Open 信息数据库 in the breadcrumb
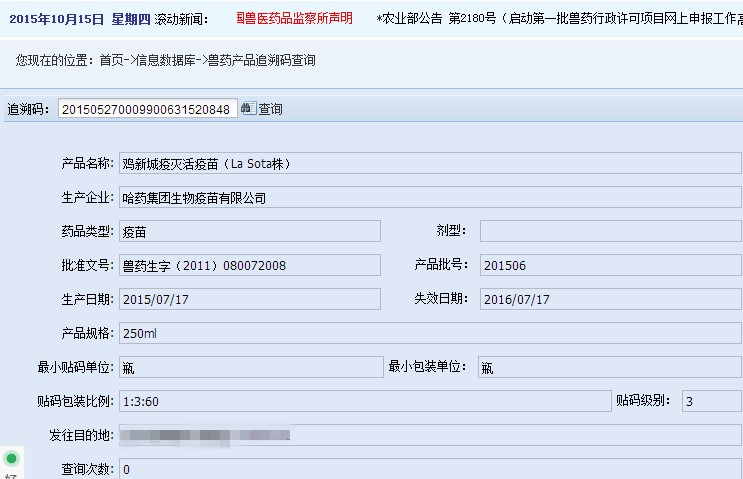This screenshot has width=743, height=479. [165, 61]
